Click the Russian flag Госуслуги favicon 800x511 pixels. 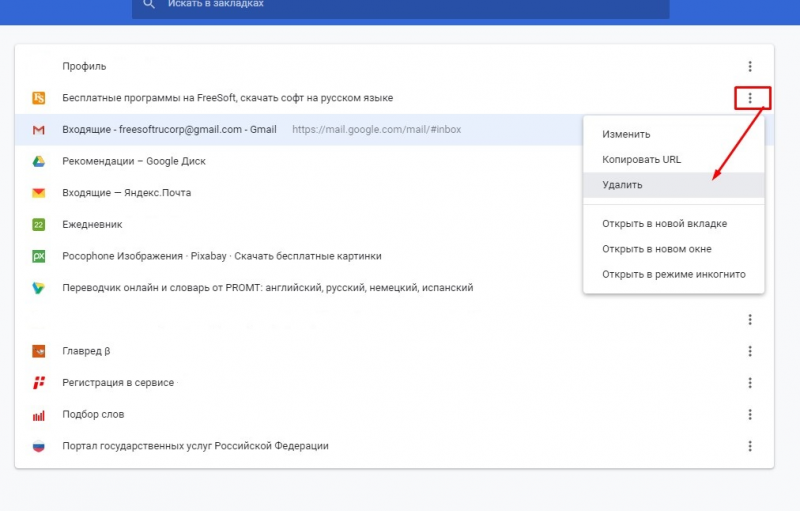[39, 446]
